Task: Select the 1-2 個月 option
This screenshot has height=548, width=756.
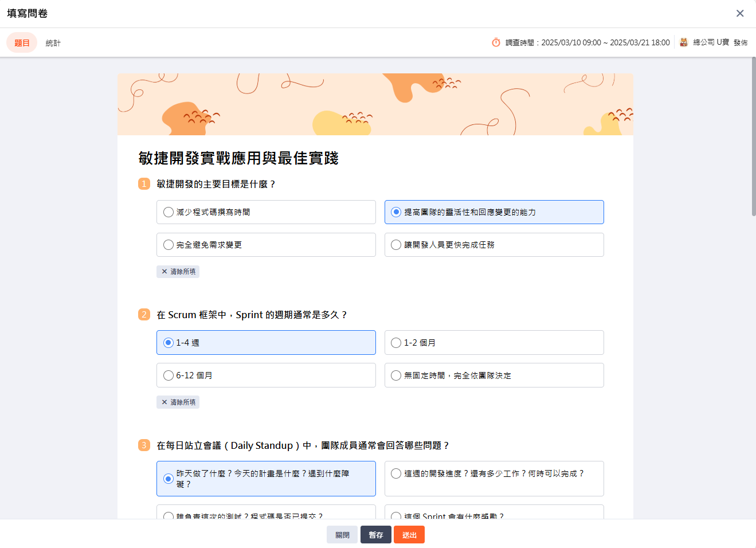Action: point(494,343)
